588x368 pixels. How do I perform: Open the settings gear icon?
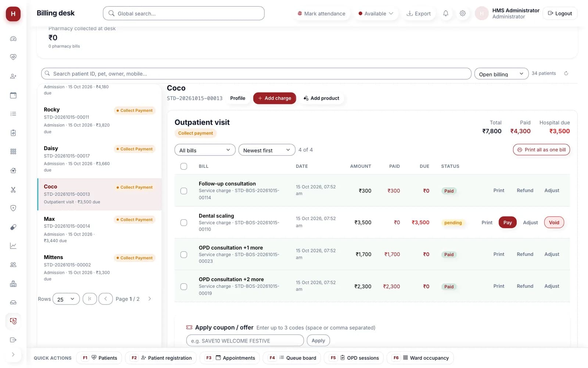(x=463, y=13)
